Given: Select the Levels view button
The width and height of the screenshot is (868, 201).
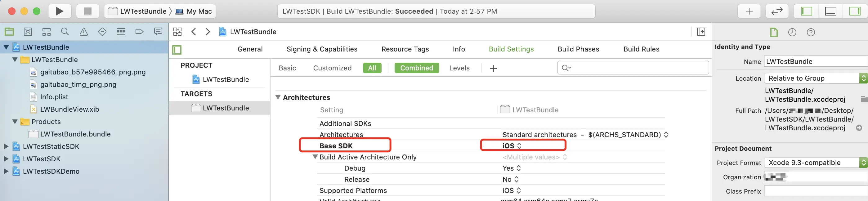Looking at the screenshot, I should tap(459, 68).
